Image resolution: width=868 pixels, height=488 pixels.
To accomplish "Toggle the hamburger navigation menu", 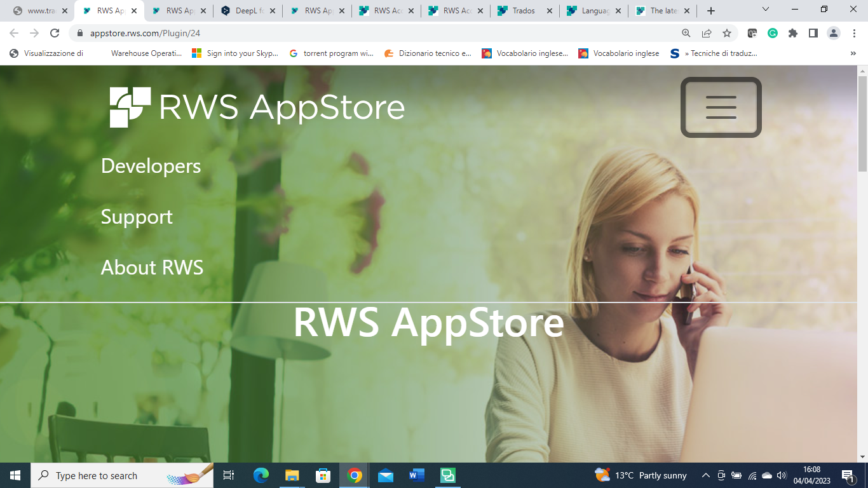I will click(x=721, y=107).
